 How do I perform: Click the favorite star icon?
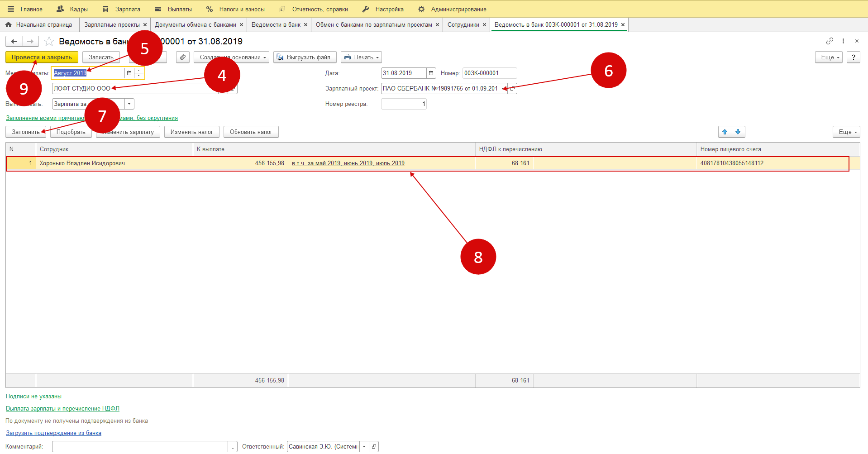(x=49, y=42)
